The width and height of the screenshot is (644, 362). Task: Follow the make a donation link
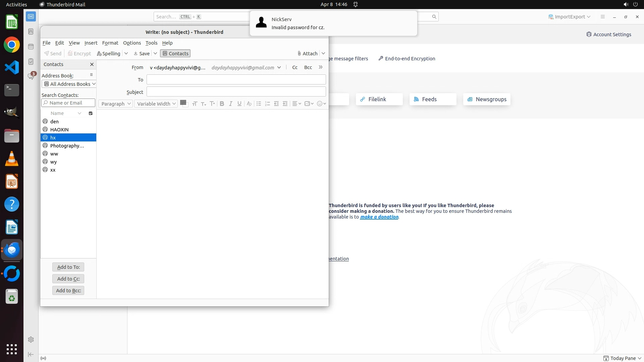[379, 217]
